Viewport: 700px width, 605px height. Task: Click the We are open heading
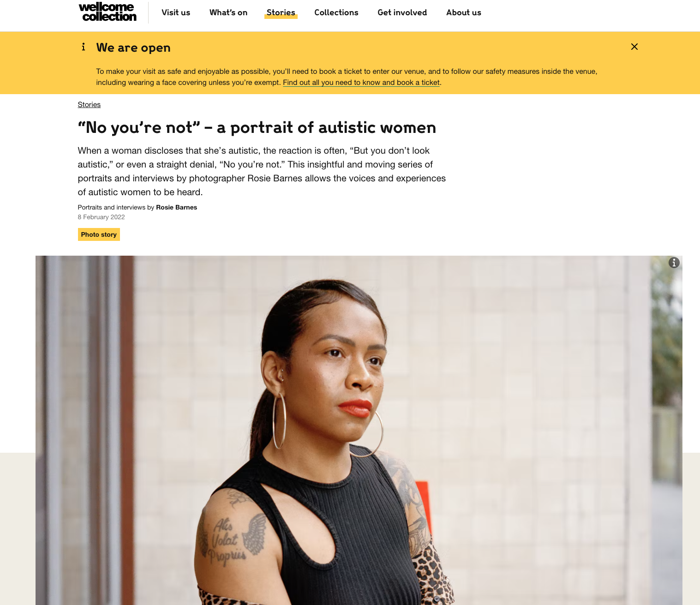click(133, 48)
